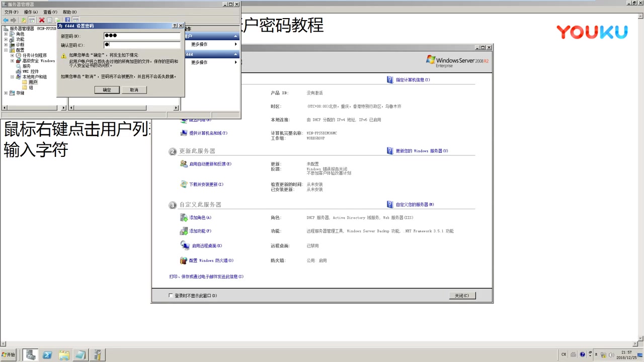Select the WMI 控件 tree item
This screenshot has height=362, width=644.
pos(27,71)
